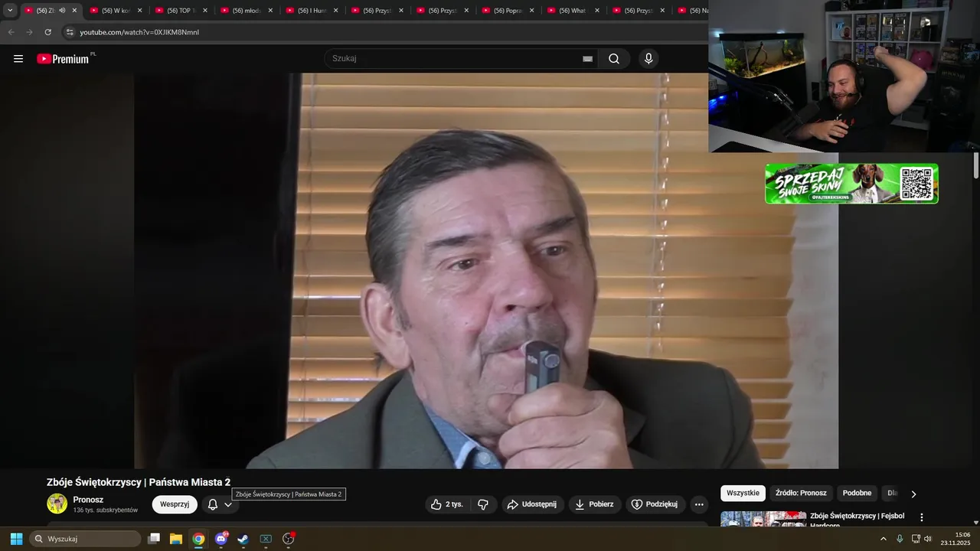Close the "(56) TOP 1" tab

click(204, 11)
